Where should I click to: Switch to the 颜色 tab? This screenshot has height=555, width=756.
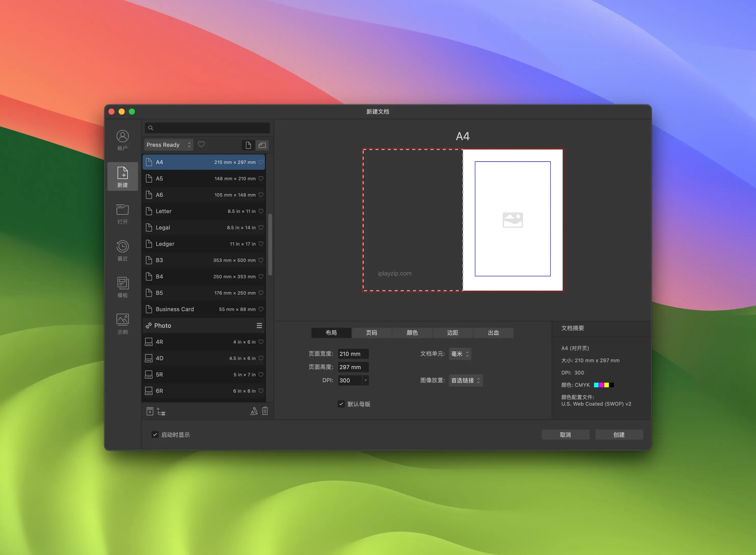[411, 332]
